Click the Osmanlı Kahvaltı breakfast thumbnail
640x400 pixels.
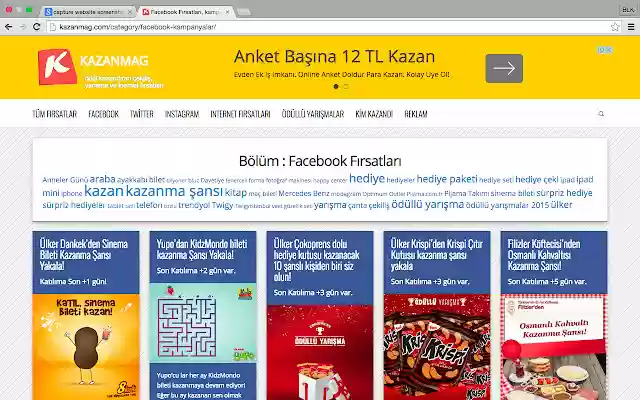554,347
